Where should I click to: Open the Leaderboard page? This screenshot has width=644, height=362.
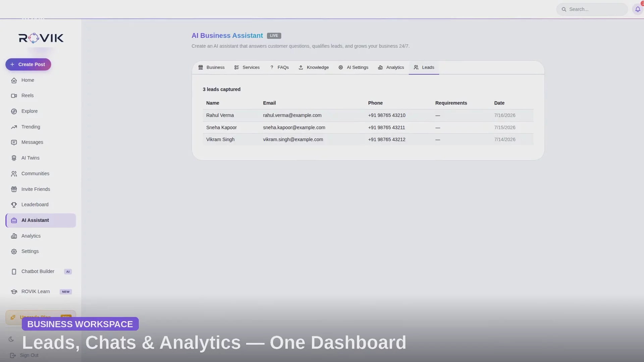[41, 204]
